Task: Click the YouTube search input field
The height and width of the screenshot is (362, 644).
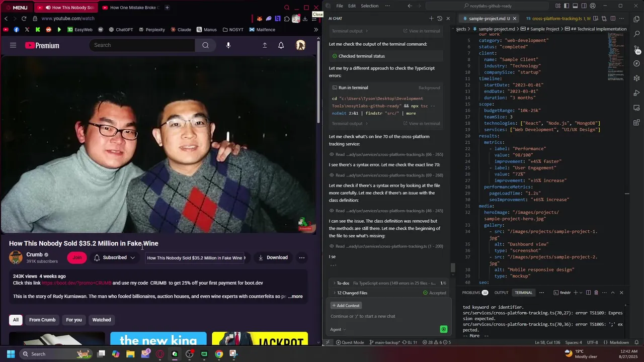Action: [142, 45]
